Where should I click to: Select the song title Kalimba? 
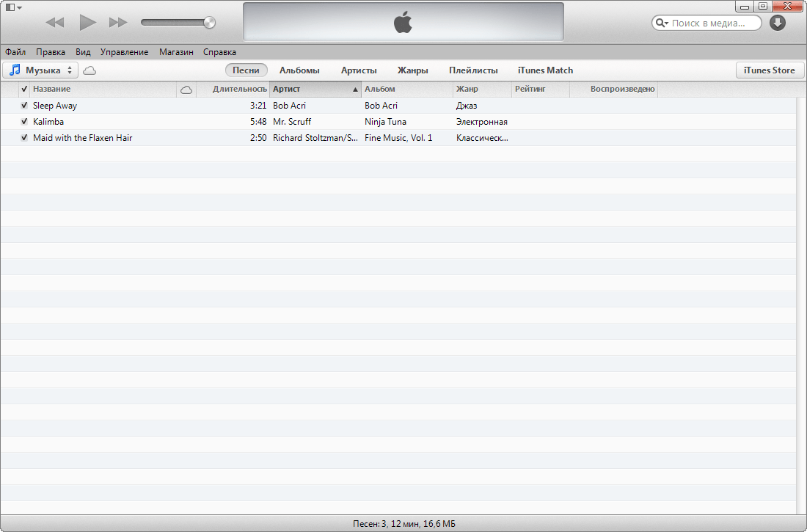48,122
